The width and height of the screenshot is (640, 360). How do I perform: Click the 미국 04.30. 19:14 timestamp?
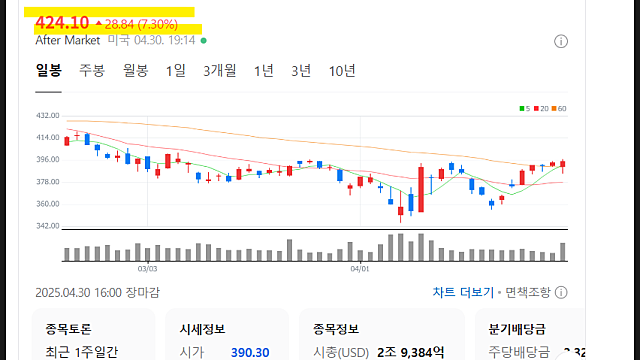coord(151,40)
